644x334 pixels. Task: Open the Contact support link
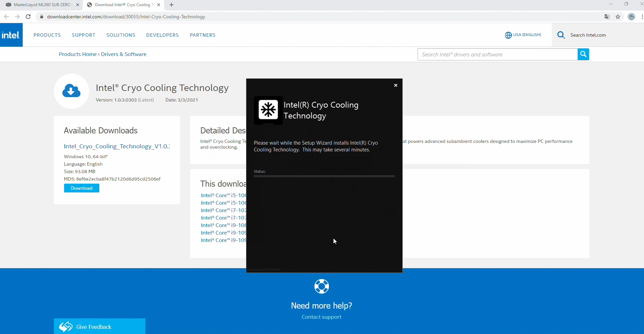pyautogui.click(x=321, y=317)
